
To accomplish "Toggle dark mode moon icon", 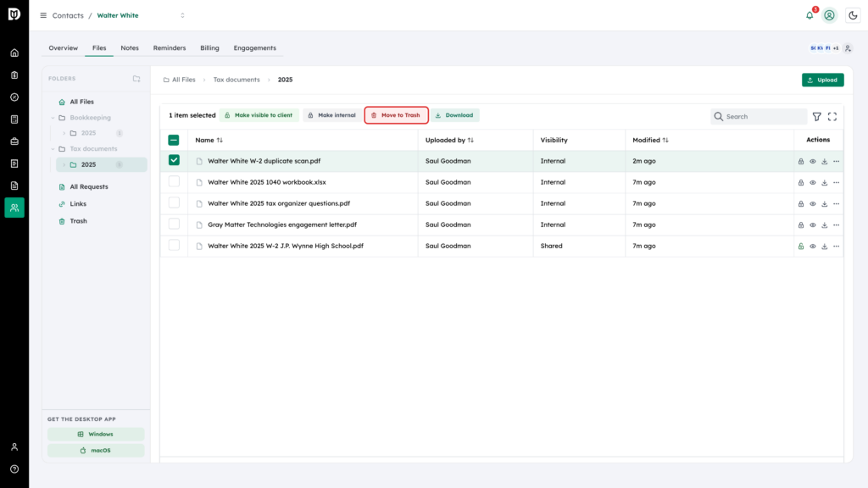I will point(853,15).
